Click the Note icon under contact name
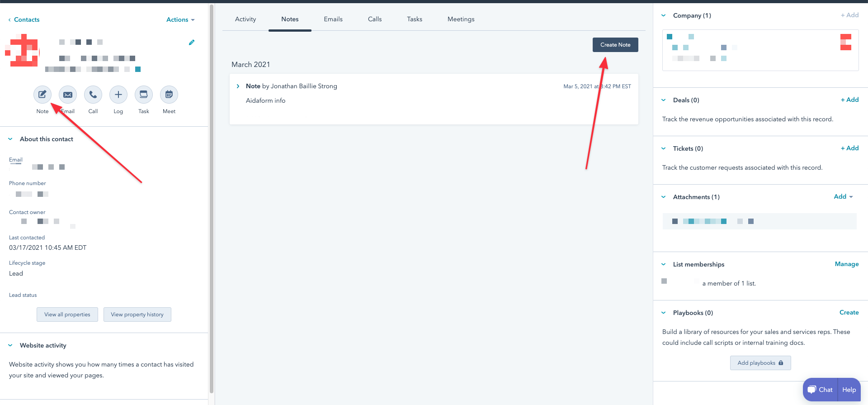This screenshot has width=868, height=405. [42, 95]
